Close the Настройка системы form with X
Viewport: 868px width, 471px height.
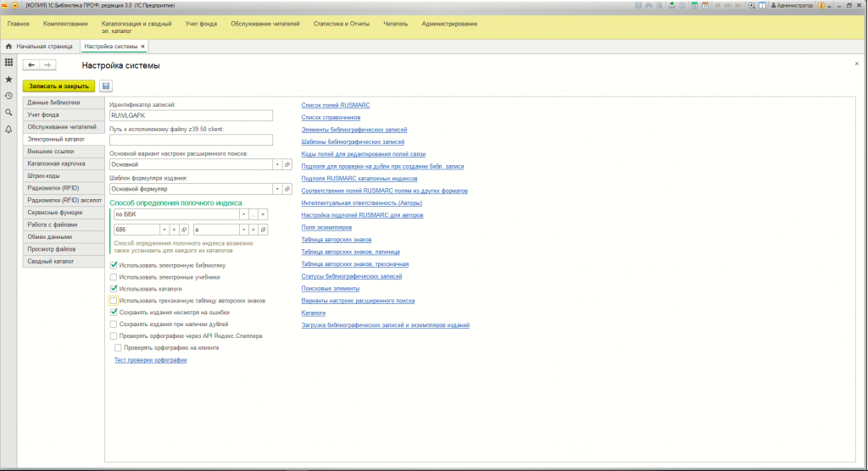click(x=856, y=64)
